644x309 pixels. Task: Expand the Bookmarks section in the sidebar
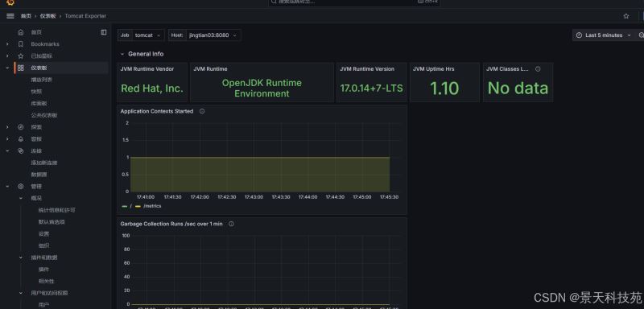point(7,44)
